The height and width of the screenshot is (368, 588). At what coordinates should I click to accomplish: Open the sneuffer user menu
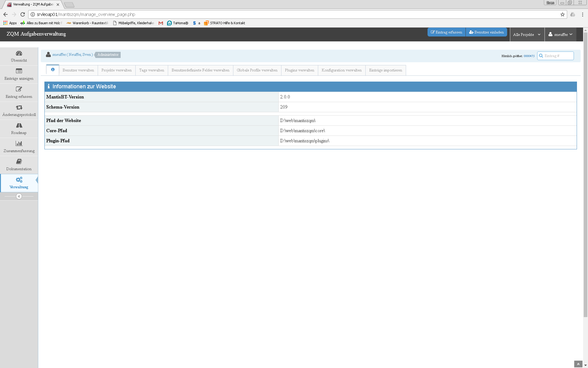point(560,35)
